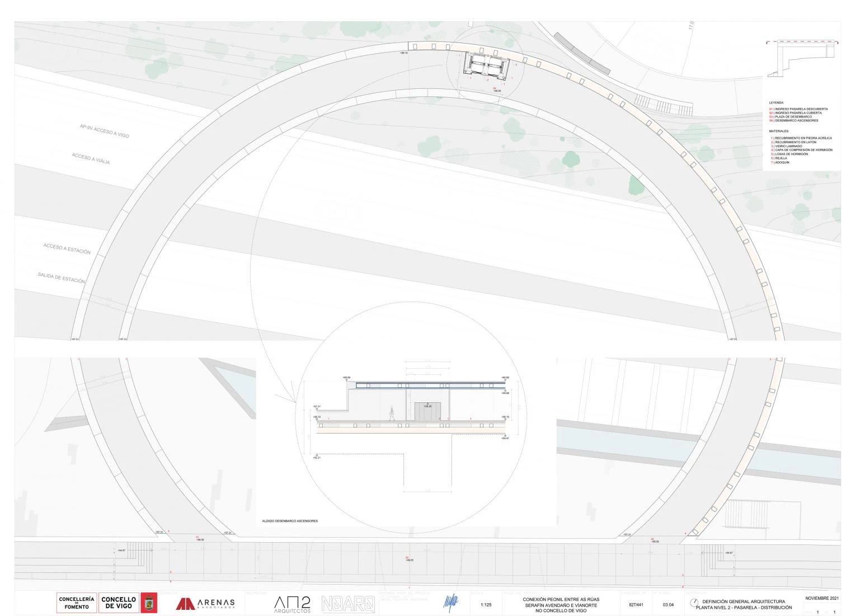846x616 pixels.
Task: Click the north arrow compass symbol
Action: pyautogui.click(x=694, y=603)
